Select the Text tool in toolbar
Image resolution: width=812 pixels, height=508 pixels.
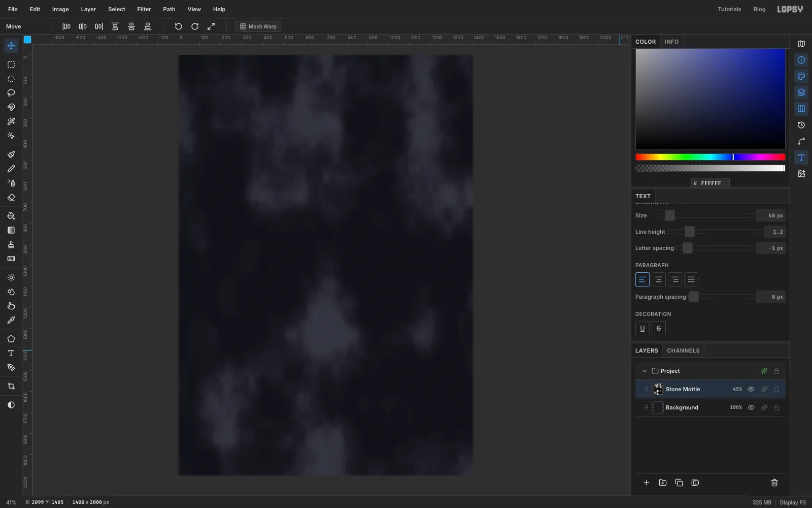coord(11,353)
